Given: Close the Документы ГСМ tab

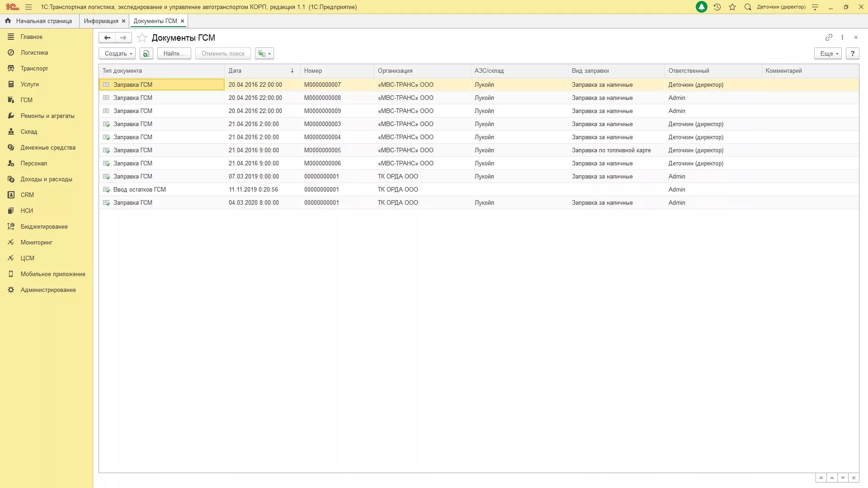Looking at the screenshot, I should tap(182, 21).
